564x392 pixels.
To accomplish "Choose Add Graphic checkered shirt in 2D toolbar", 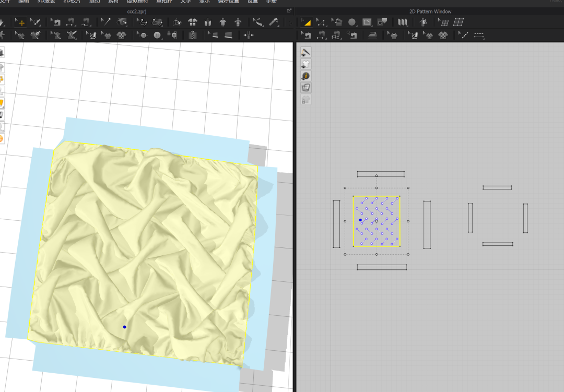I will [x=443, y=35].
